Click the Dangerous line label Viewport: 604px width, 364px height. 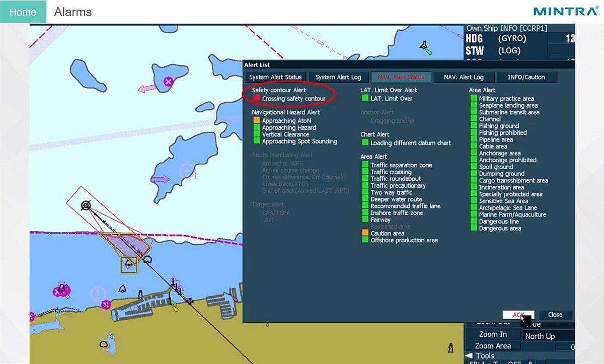pyautogui.click(x=500, y=222)
